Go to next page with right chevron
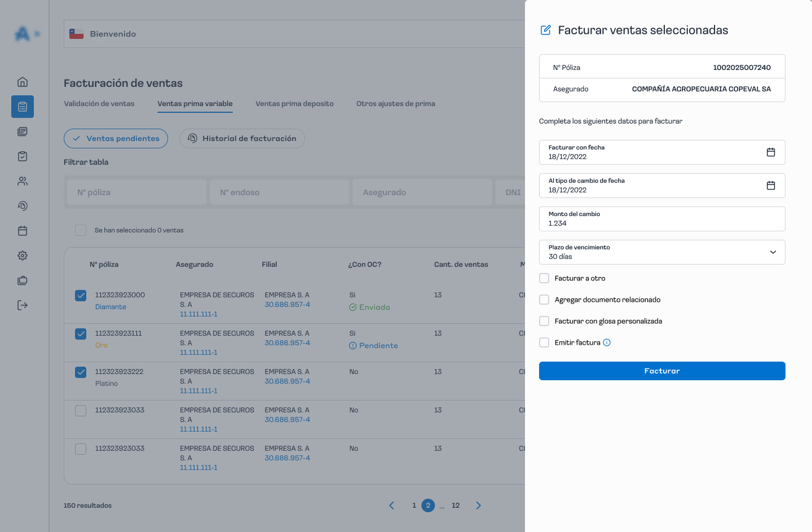 point(478,505)
